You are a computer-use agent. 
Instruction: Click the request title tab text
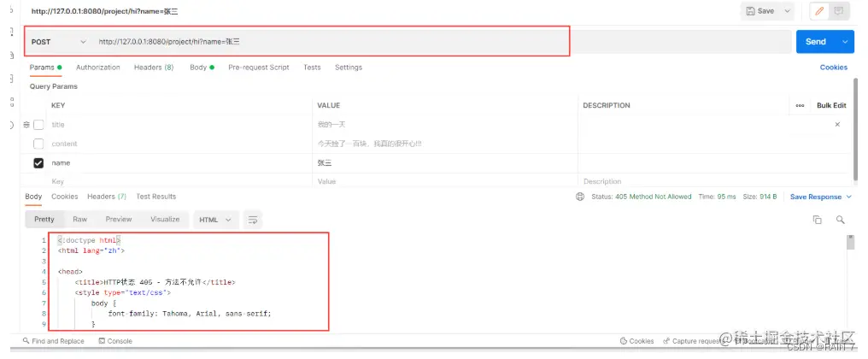tap(104, 11)
